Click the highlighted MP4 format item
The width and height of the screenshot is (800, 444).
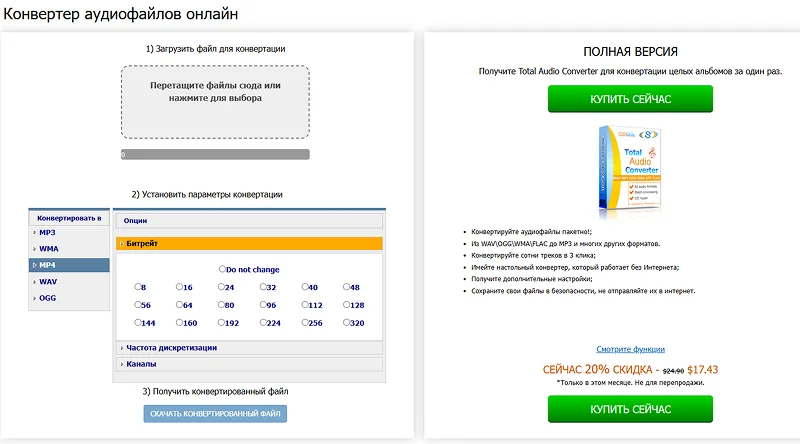[x=69, y=265]
